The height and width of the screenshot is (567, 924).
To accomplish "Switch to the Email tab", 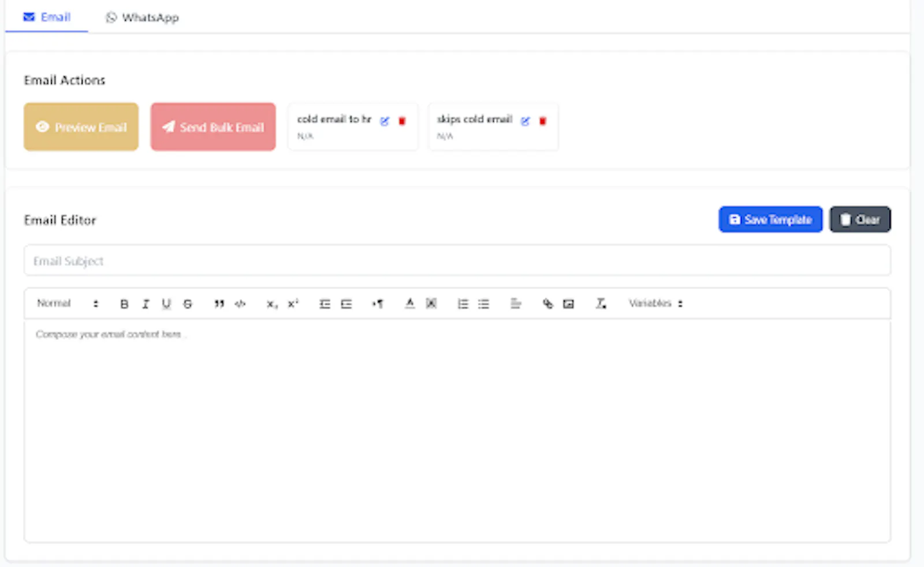I will coord(47,17).
